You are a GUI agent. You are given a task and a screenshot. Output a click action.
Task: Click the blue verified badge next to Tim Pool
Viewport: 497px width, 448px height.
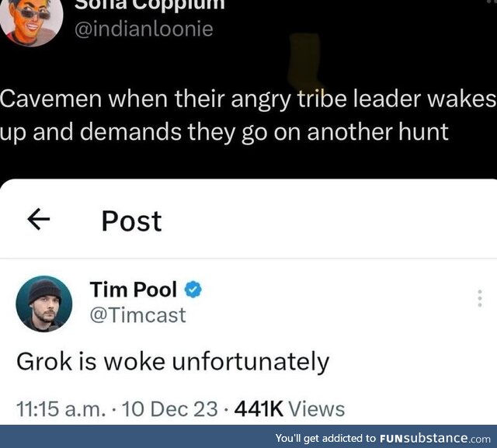(193, 290)
